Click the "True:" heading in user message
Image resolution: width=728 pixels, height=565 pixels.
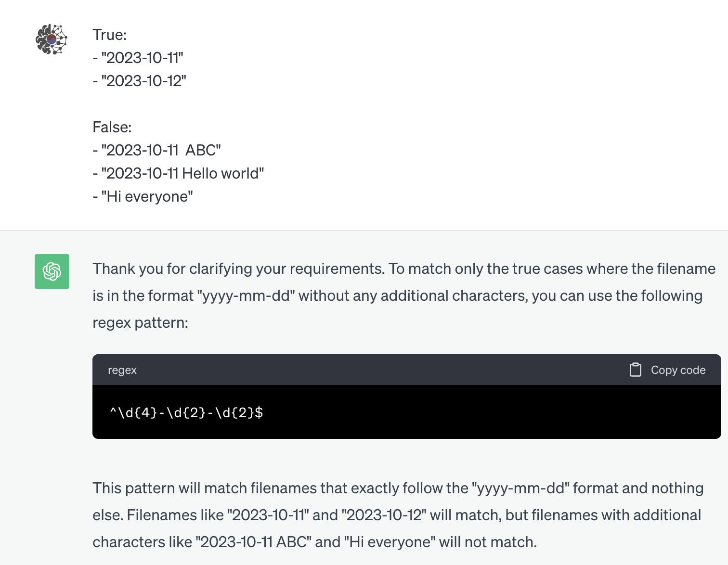(110, 35)
